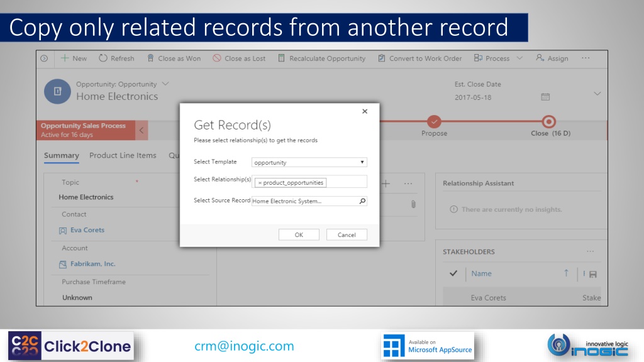Viewport: 644px width, 362px height.
Task: Click the crm@inogic.com email address
Action: tap(245, 346)
